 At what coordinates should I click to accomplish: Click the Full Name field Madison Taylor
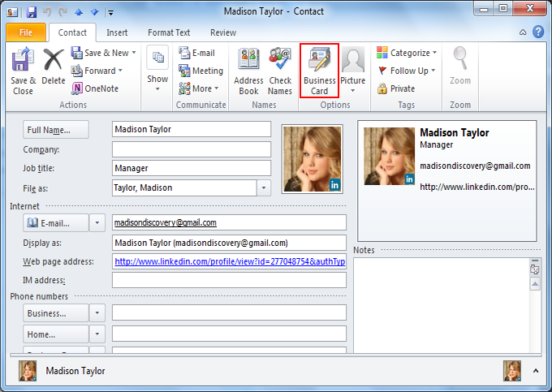pyautogui.click(x=192, y=129)
